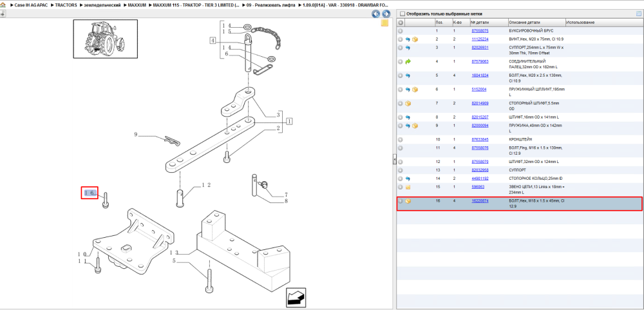Click the box icon for part 82014909
This screenshot has width=644, height=310.
point(408,103)
